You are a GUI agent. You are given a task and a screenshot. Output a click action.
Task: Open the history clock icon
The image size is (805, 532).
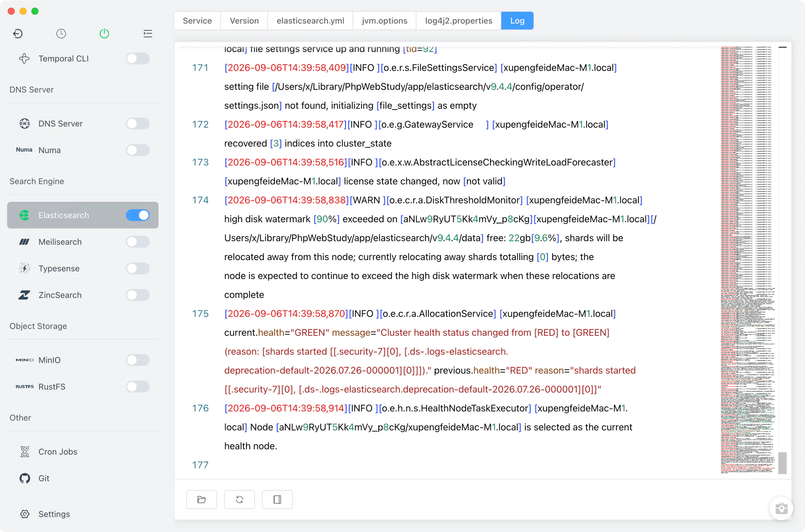click(61, 33)
